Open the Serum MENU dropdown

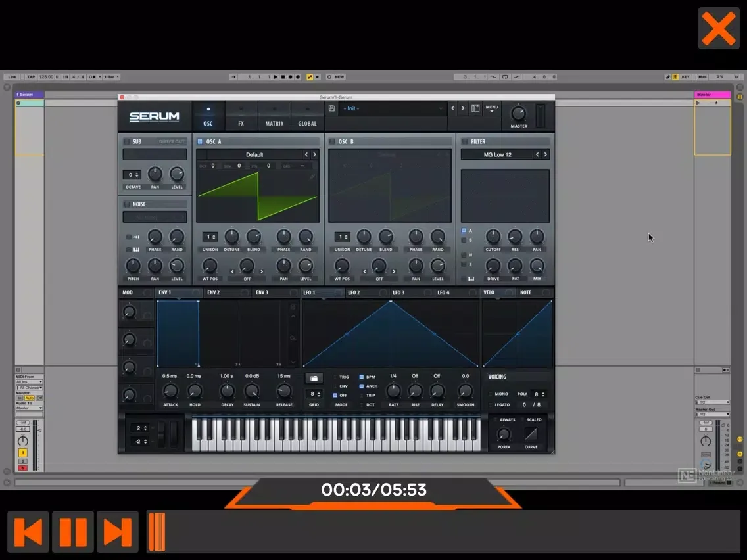(x=492, y=108)
